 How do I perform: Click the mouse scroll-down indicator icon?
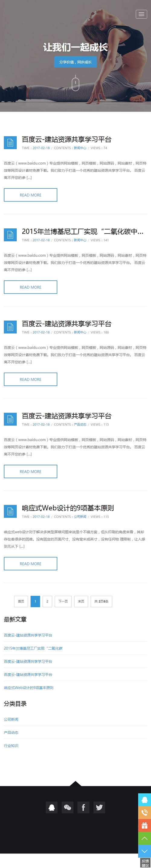[x=76, y=84]
